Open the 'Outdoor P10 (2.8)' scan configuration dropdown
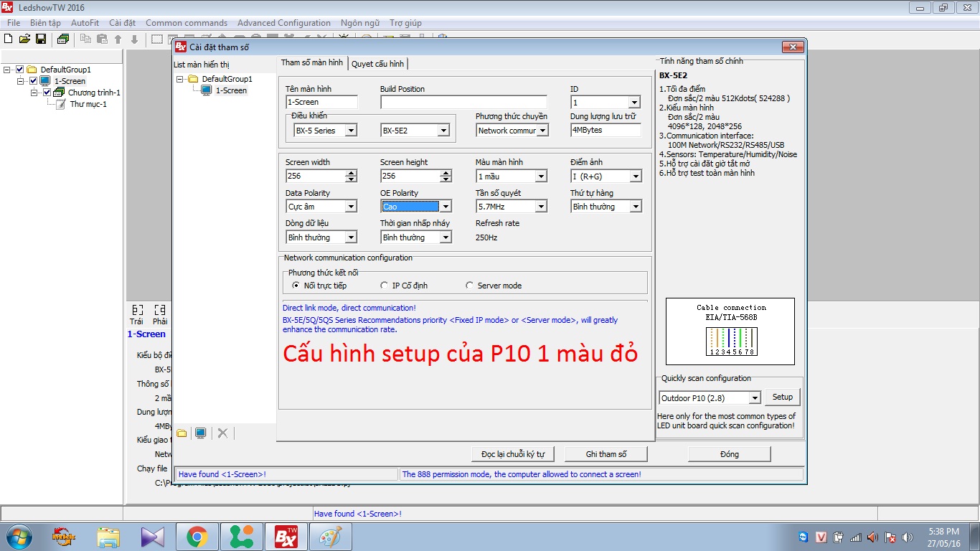Screen dimensions: 980x551 755,397
